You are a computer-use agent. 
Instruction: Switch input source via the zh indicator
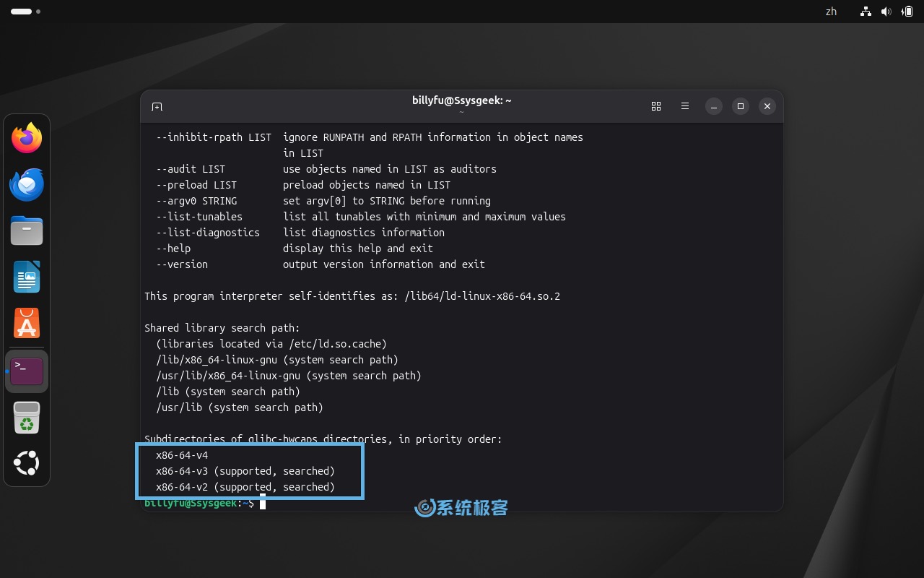pyautogui.click(x=830, y=12)
